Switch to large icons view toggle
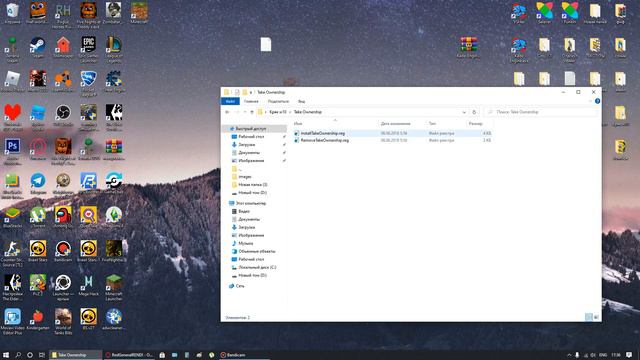The image size is (640, 360). coord(596,317)
